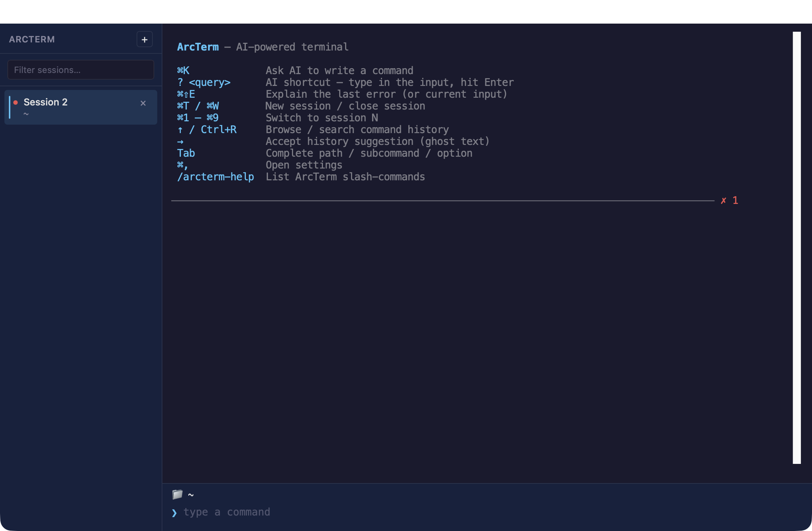The image size is (812, 531).
Task: Click 'Browse / search command history' text
Action: pyautogui.click(x=357, y=129)
